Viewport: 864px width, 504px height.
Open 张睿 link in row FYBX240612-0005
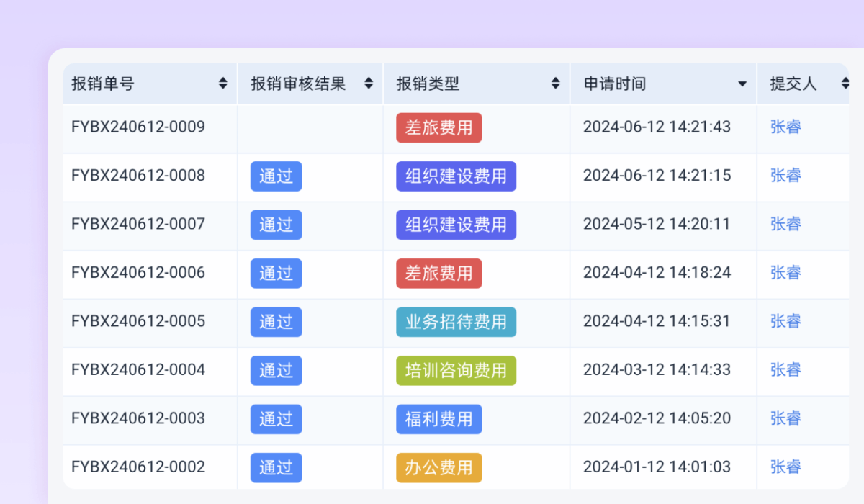tap(786, 322)
